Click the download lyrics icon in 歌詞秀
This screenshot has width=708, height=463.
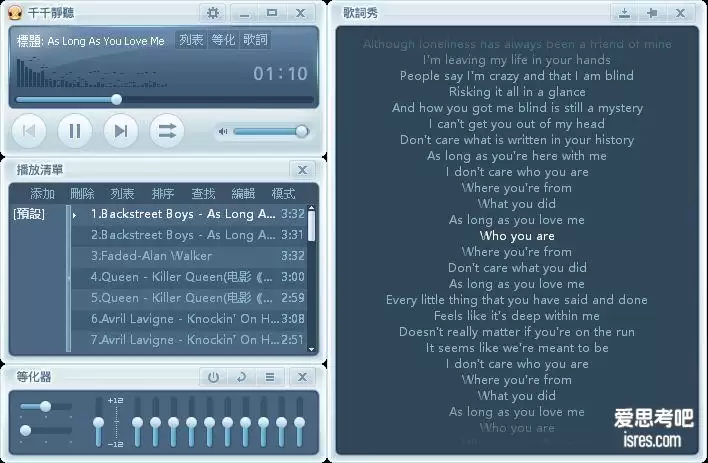[x=624, y=13]
